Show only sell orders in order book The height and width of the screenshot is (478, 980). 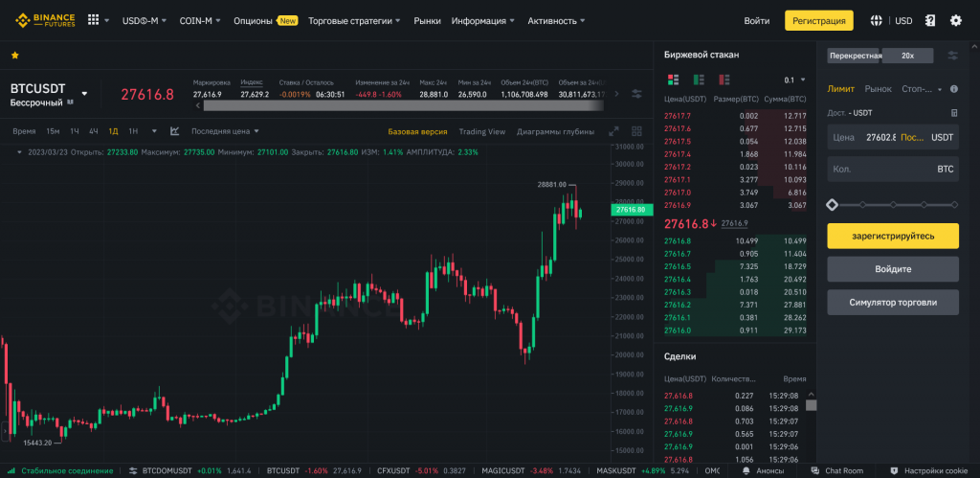coord(724,80)
